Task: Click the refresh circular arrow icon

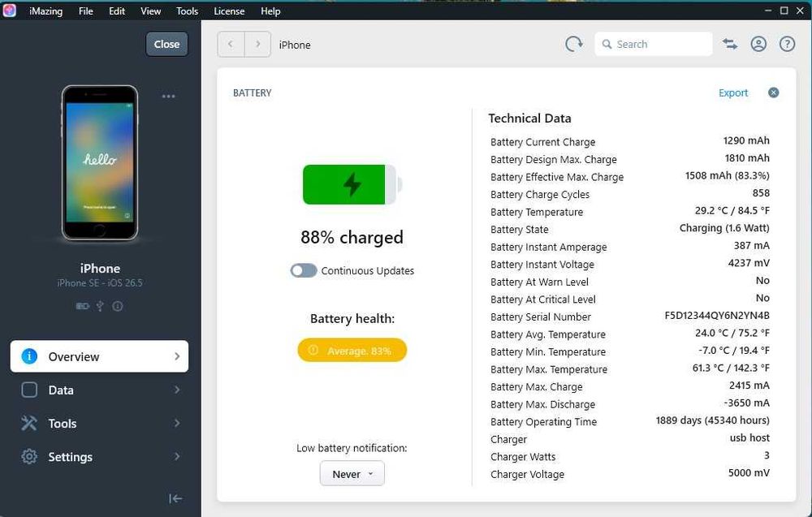Action: pyautogui.click(x=574, y=44)
